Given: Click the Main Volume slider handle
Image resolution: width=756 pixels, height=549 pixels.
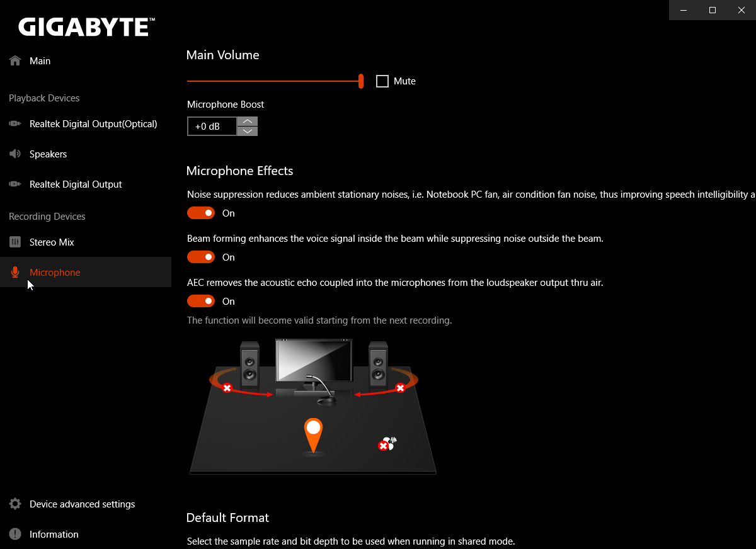Looking at the screenshot, I should tap(361, 81).
